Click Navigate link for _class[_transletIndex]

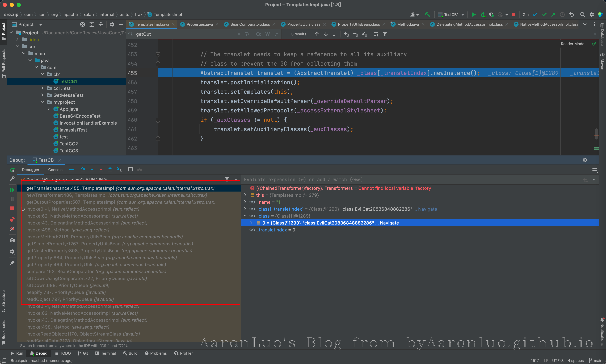click(427, 209)
